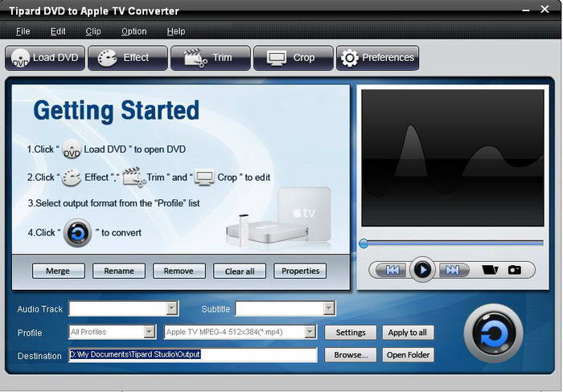
Task: Click the Merge button
Action: point(58,271)
